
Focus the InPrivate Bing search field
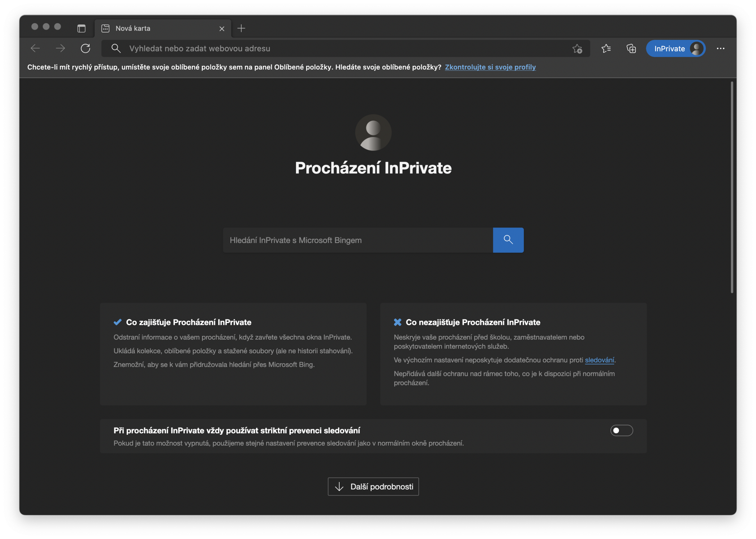coord(358,240)
